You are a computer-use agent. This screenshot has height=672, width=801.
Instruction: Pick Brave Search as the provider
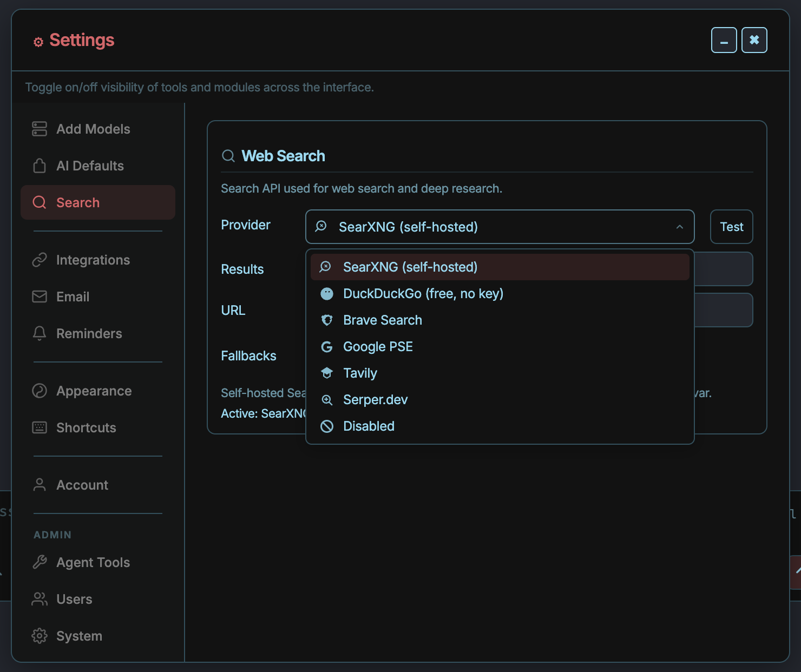pos(500,320)
